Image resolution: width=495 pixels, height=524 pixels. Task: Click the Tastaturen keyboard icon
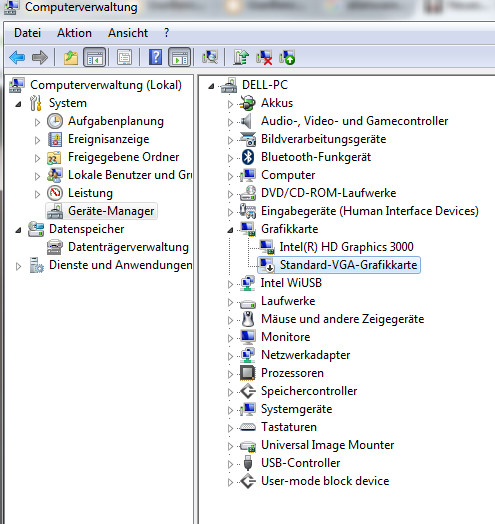coord(248,427)
